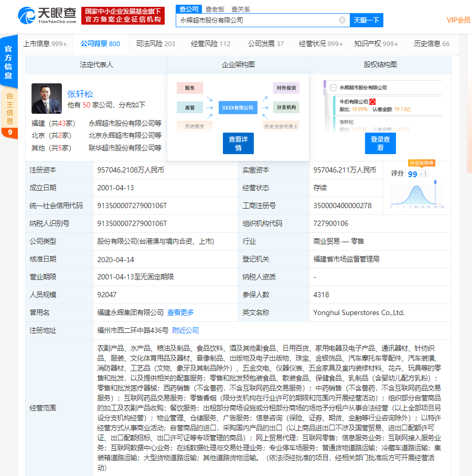Open the 永辉超市股份有限公司等 Fujian companies entry
472x476 pixels.
[125, 123]
